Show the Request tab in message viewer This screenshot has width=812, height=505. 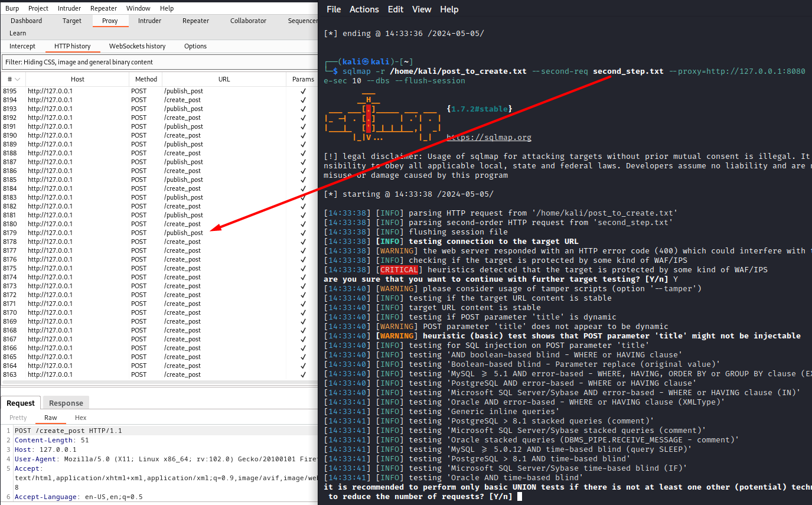coord(21,403)
